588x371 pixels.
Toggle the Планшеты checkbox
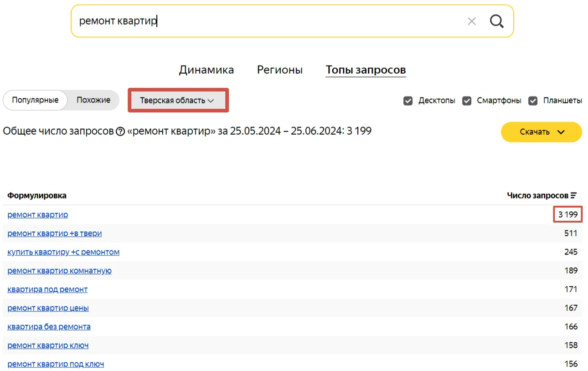(533, 101)
